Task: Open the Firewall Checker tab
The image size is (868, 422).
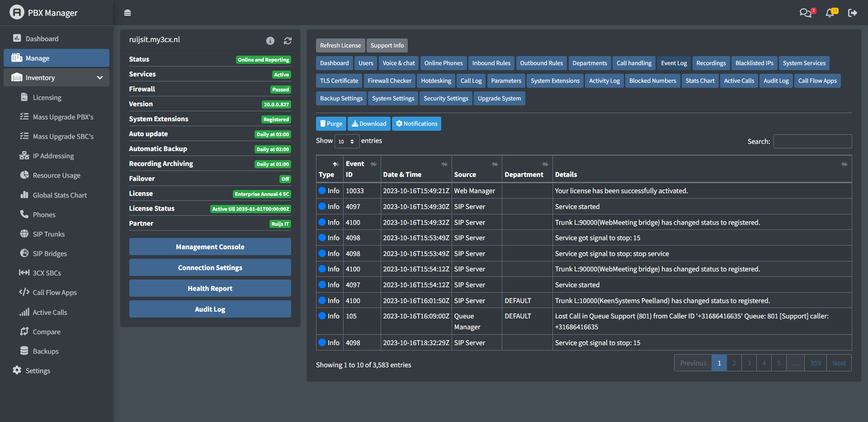Action: tap(389, 81)
